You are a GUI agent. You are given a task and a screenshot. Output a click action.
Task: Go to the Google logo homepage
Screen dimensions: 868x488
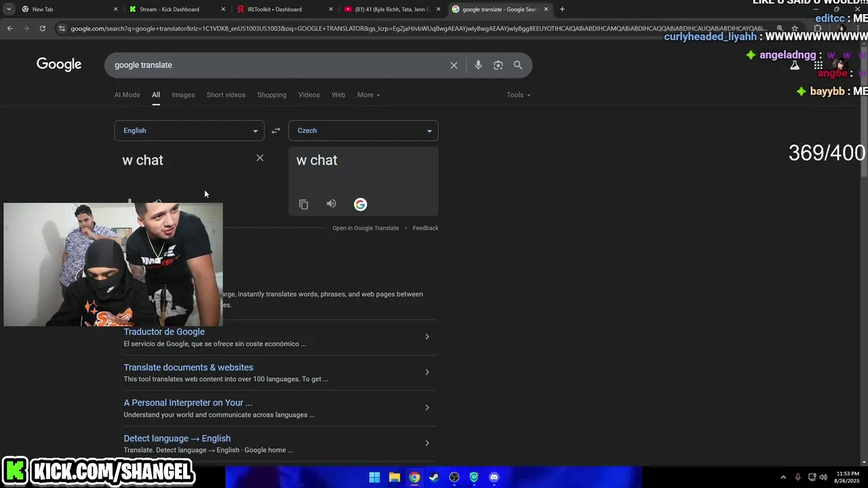[59, 64]
